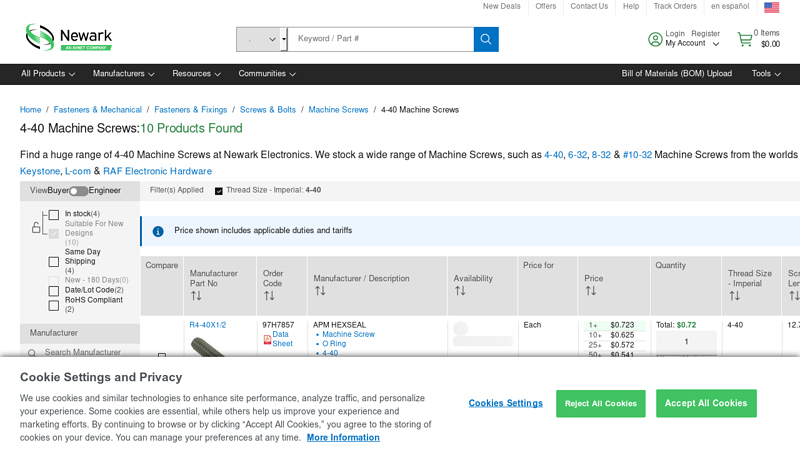This screenshot has width=800, height=450.
Task: Sort by Thread Size - Imperial arrows
Action: click(734, 295)
